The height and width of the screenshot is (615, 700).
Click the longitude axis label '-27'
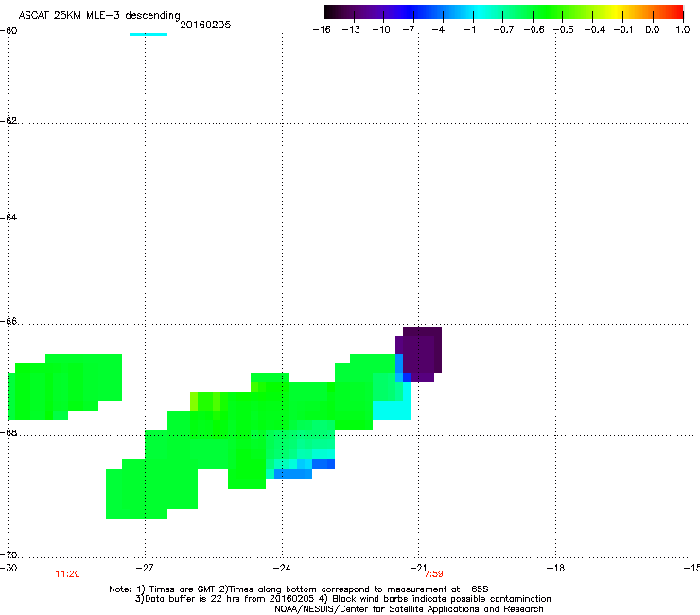tap(145, 568)
